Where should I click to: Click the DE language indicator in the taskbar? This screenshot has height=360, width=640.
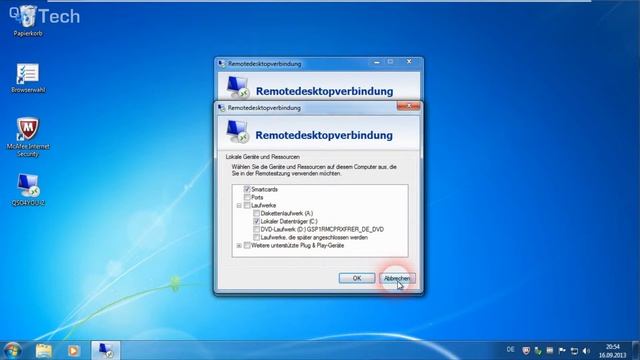coord(510,350)
